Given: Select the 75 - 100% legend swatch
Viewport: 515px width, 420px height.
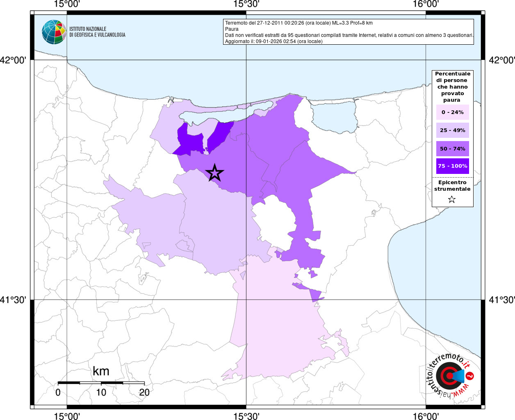Looking at the screenshot, I should pos(452,166).
